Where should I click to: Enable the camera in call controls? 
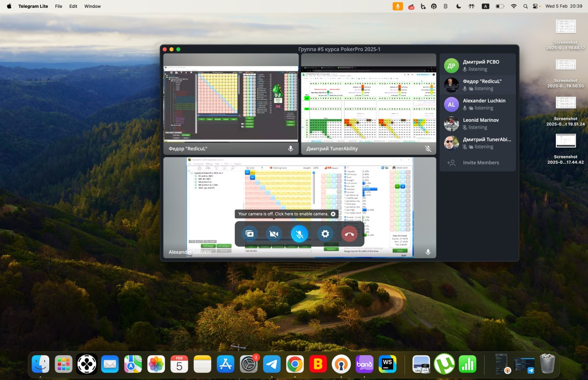pos(274,234)
